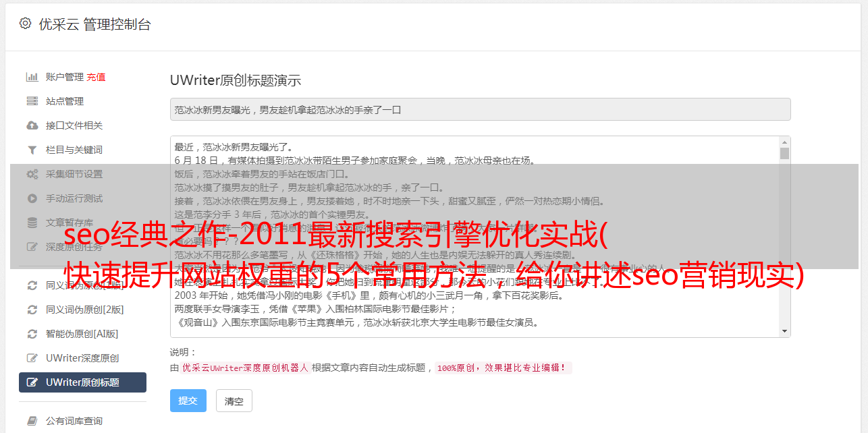Click the 充值 recharge link
Screen dimensions: 868x433
coord(96,77)
